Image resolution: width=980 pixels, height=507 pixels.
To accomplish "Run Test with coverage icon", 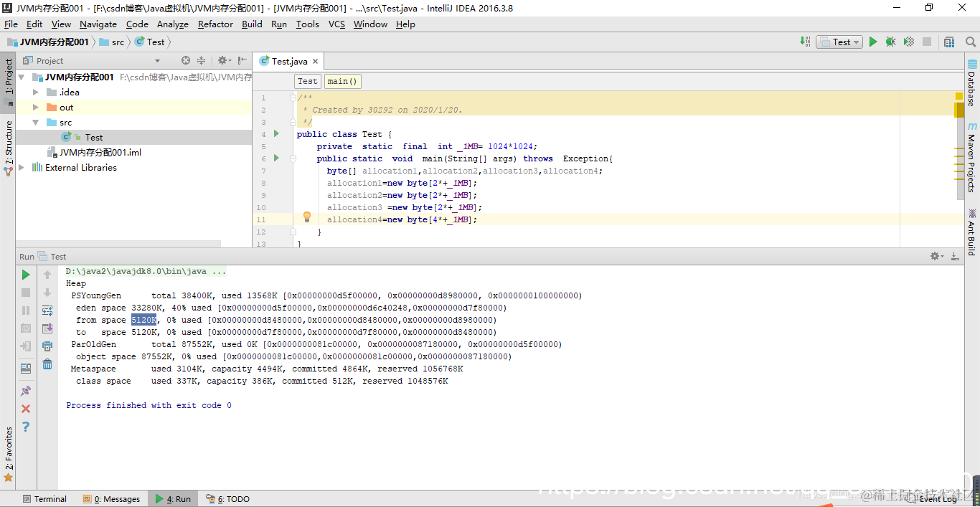I will coord(908,42).
